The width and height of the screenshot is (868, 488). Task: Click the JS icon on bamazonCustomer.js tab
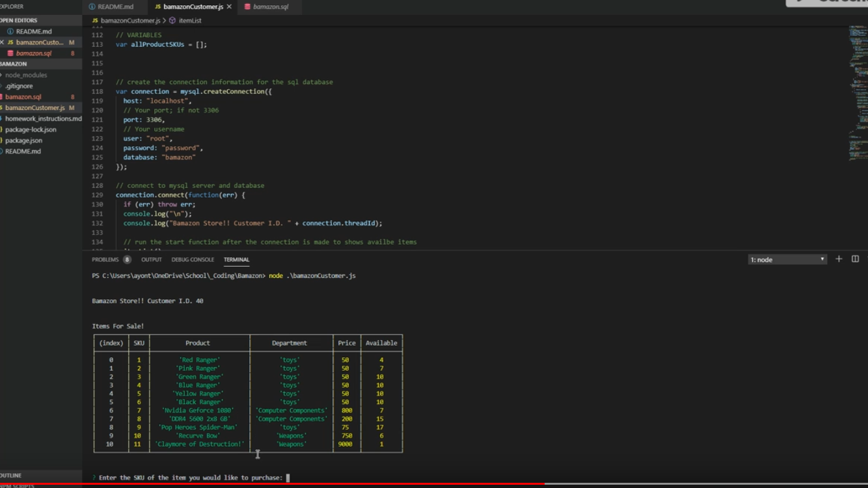point(157,7)
